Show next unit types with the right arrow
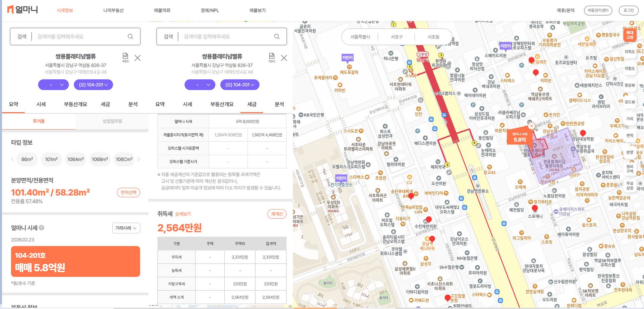644x309 pixels. [x=139, y=159]
